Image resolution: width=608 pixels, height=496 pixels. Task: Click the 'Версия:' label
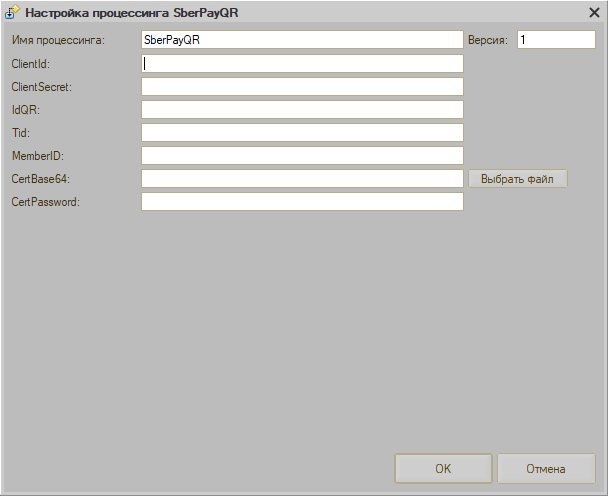pyautogui.click(x=488, y=41)
